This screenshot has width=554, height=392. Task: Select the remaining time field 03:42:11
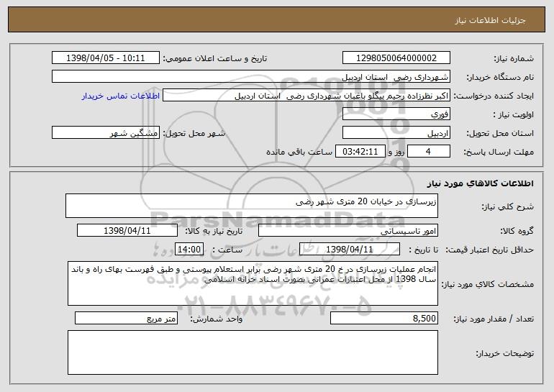point(360,152)
